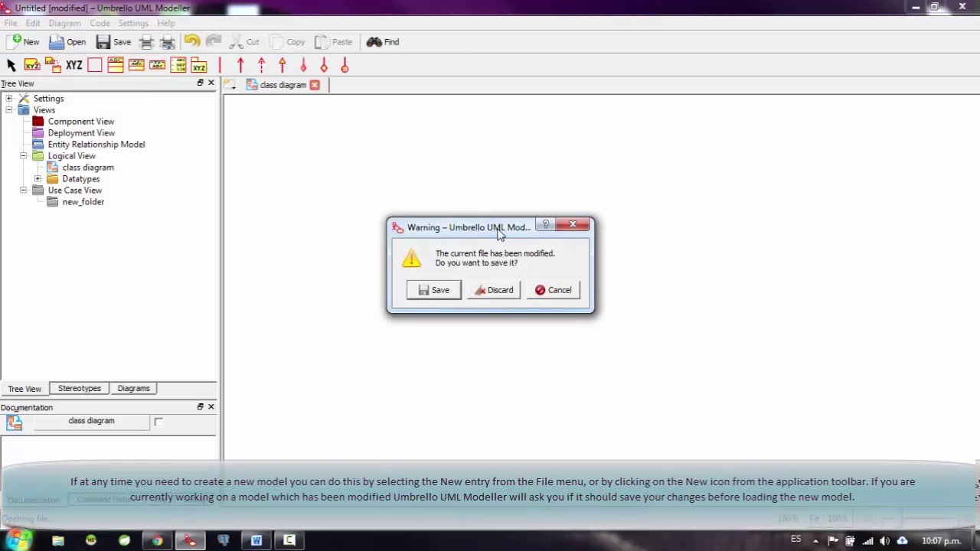
Task: Click the class diagram tab label
Action: click(x=283, y=85)
